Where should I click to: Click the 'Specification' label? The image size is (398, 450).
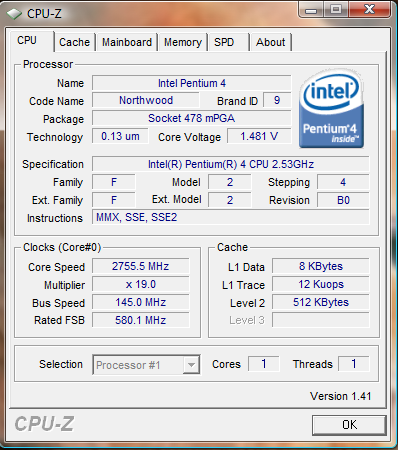pyautogui.click(x=53, y=164)
